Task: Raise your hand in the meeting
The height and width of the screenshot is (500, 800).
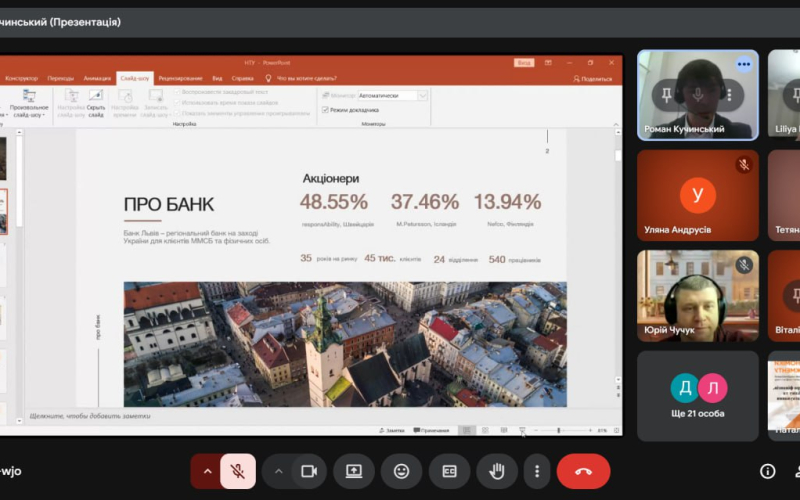Action: coord(496,471)
